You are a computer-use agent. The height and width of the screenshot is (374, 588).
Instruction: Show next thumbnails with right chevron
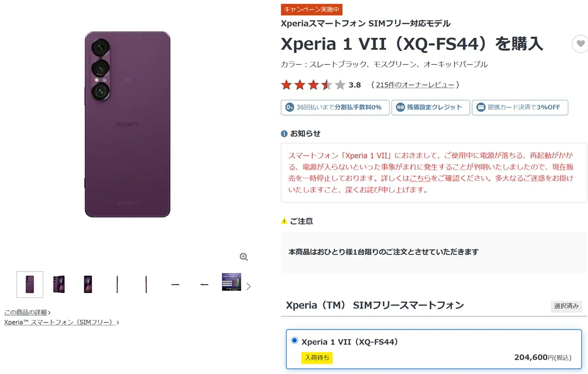click(x=248, y=286)
